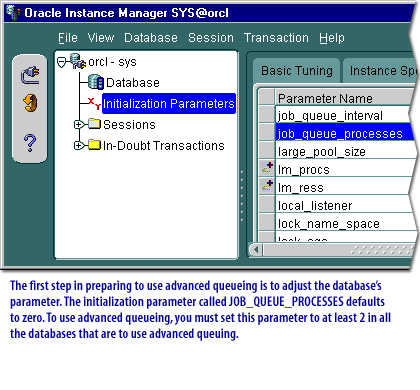Viewport: 420px width, 390px height.
Task: Click the Sessions folder icon
Action: tap(94, 124)
